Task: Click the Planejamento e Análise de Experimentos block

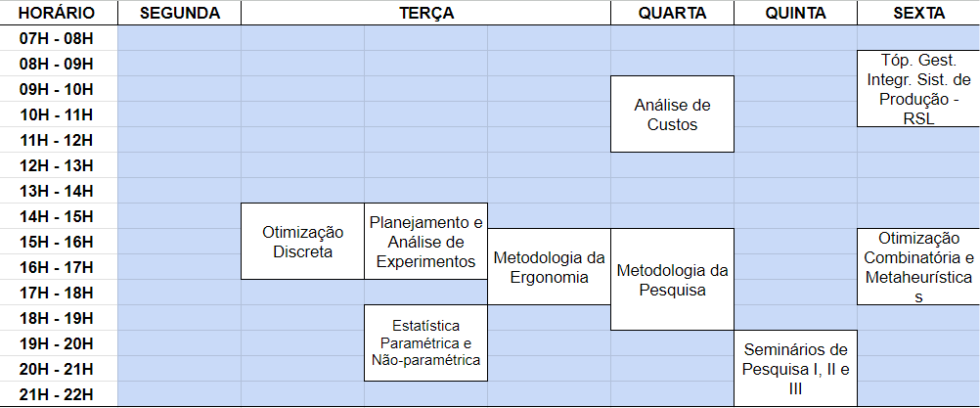Action: (x=425, y=242)
